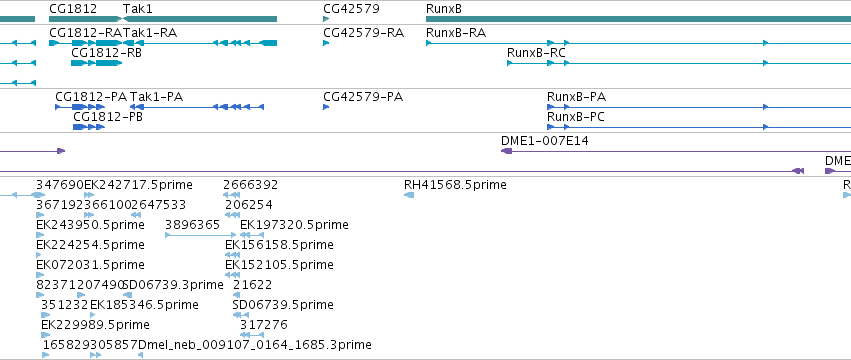Image resolution: width=851 pixels, height=360 pixels.
Task: Select the Tak1-PA protein feature
Action: [196, 107]
